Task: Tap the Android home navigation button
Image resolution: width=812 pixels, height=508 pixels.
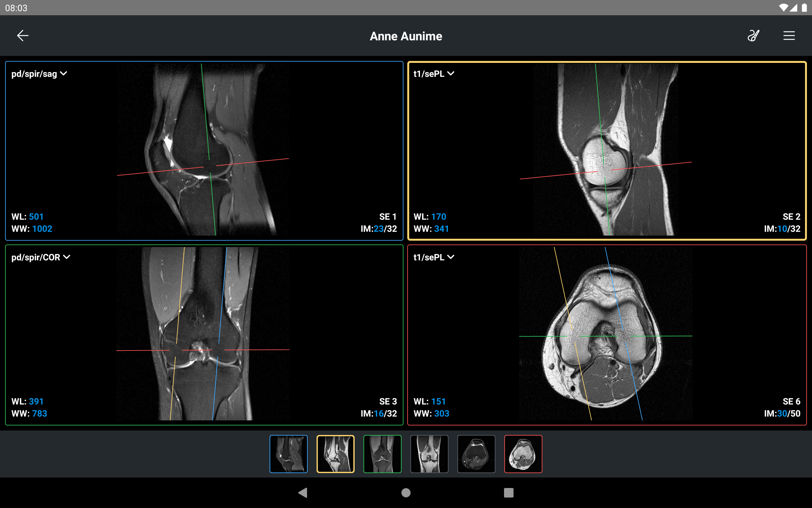Action: tap(406, 492)
